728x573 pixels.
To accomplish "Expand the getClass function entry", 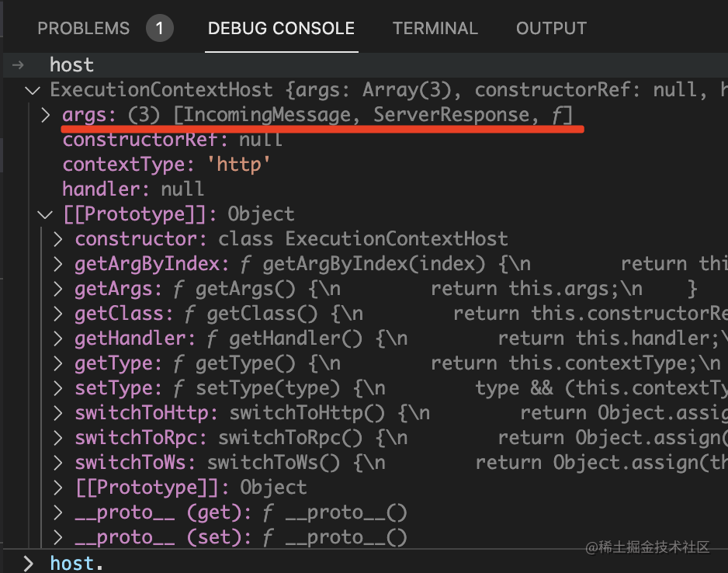I will pyautogui.click(x=58, y=314).
